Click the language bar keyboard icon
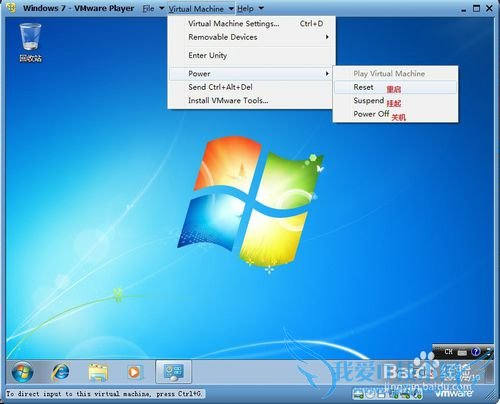This screenshot has width=500, height=404. pos(462,353)
